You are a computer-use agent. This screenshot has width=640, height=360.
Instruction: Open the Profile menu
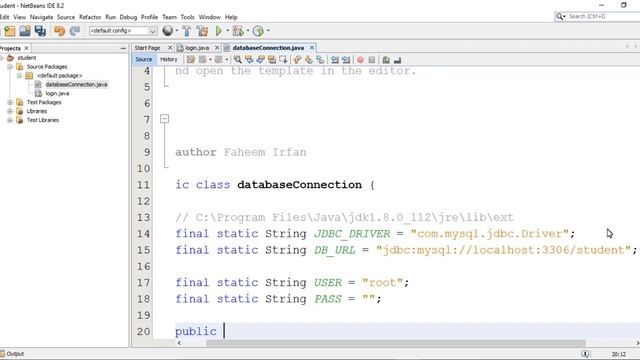click(149, 17)
